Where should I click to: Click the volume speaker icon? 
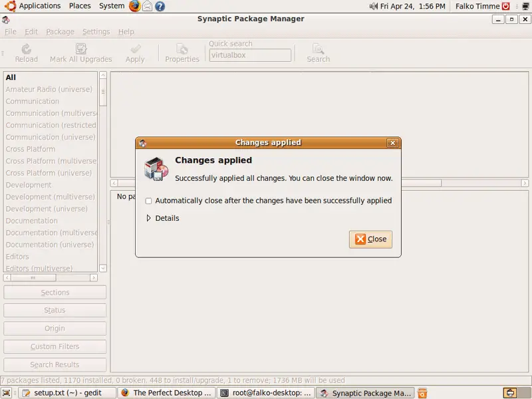click(x=373, y=6)
